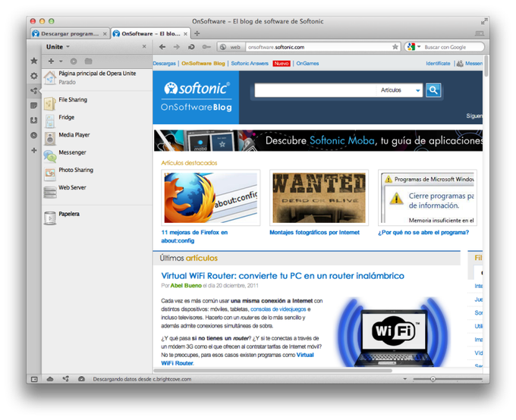Select Página principal de Opera Unite item
516x420 pixels.
coord(97,77)
